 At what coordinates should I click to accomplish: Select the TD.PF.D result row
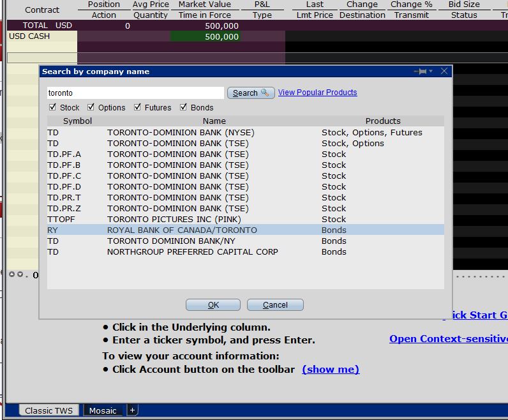[x=246, y=186]
